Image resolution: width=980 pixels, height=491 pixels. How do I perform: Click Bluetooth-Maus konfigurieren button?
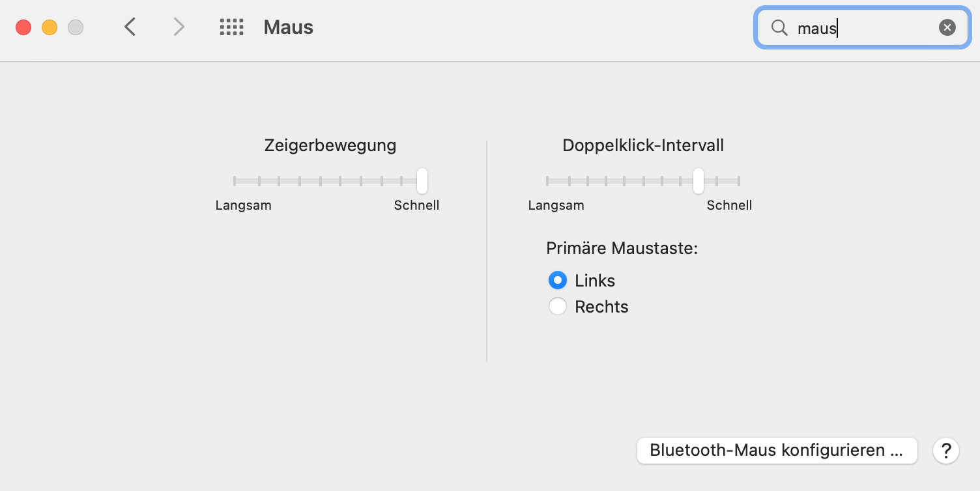(777, 450)
